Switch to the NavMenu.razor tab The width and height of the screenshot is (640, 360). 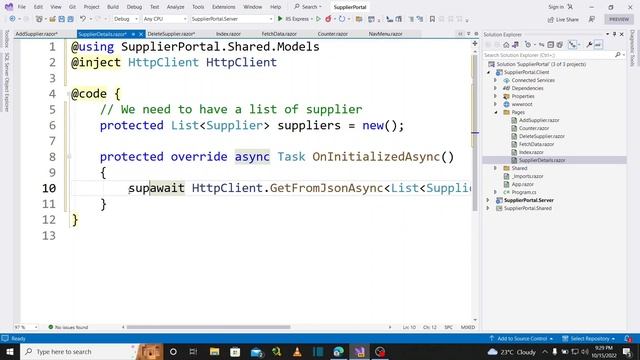tap(385, 34)
